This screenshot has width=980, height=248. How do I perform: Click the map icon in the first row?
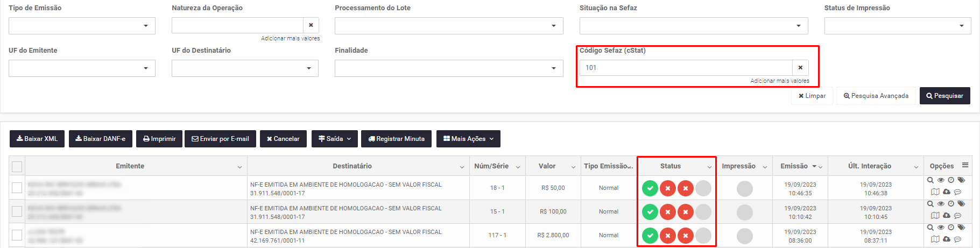(x=935, y=192)
